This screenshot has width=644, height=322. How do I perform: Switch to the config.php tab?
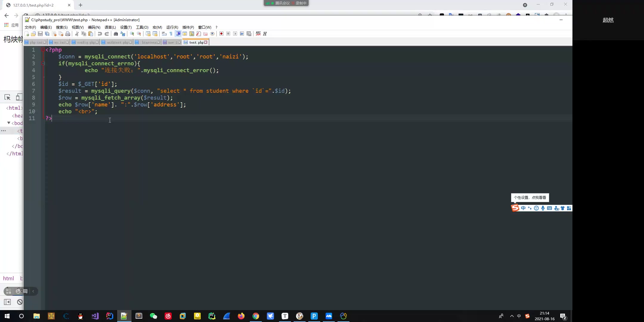pyautogui.click(x=86, y=42)
